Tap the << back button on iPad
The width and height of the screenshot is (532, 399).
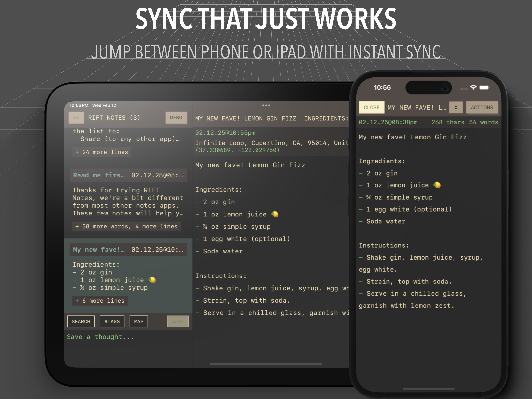pos(76,118)
